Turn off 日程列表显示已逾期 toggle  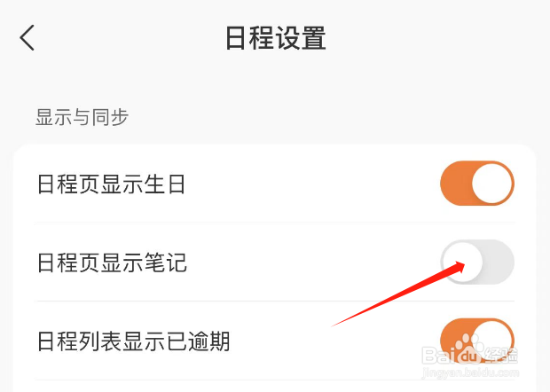pos(477,341)
